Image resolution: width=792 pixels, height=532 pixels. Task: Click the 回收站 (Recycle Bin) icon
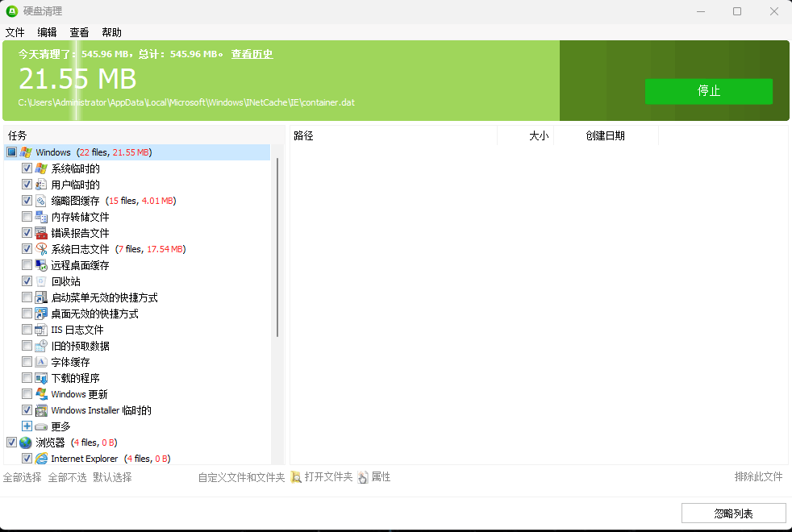pos(41,281)
